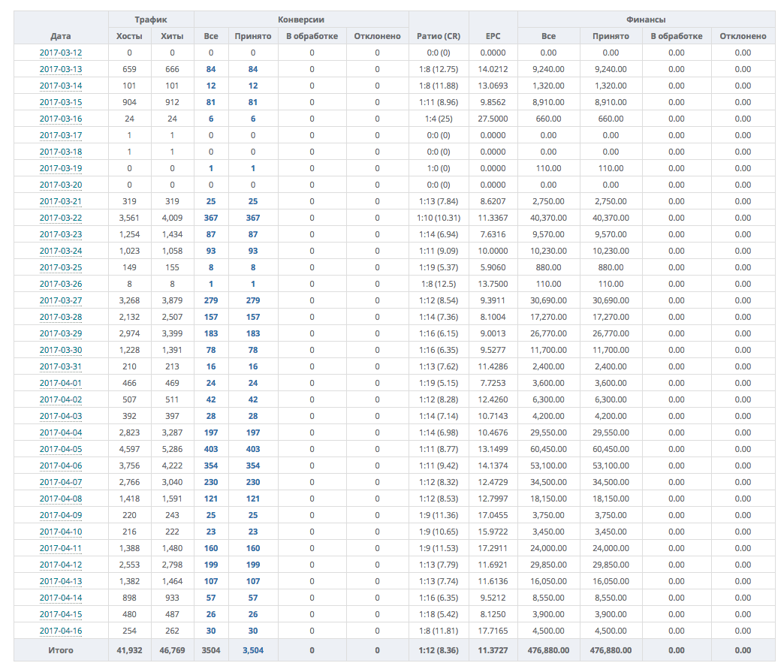Open the 2017-03-12 date link
Image resolution: width=784 pixels, height=672 pixels.
(61, 53)
